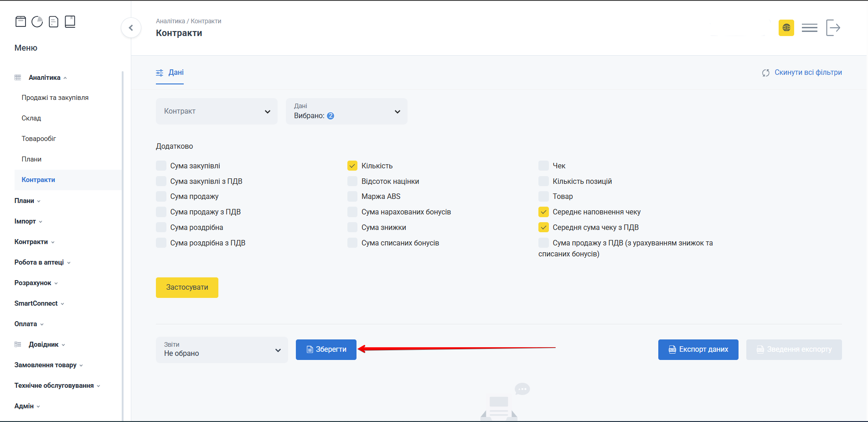Switch to the Дані tab
Screen dimensions: 868x422
click(170, 73)
